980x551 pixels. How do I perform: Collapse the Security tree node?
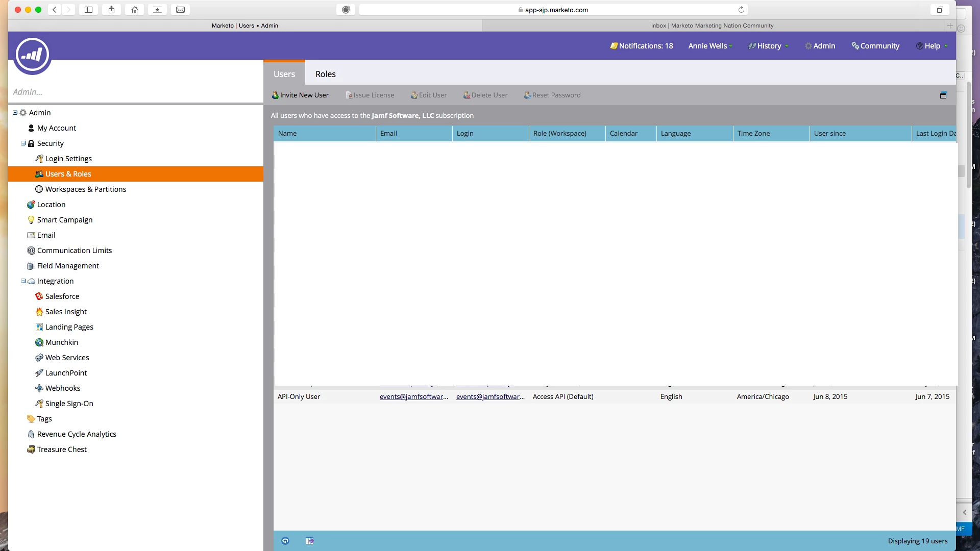(x=23, y=143)
